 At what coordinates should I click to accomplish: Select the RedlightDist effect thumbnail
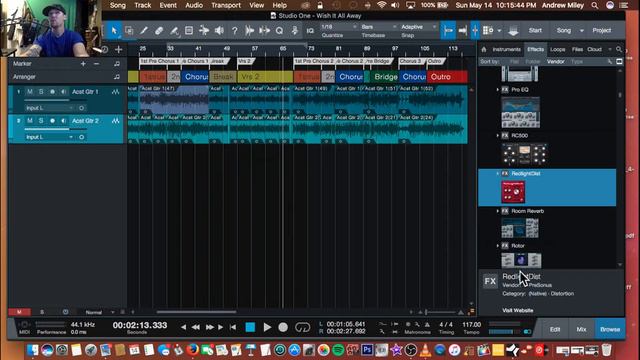(513, 192)
